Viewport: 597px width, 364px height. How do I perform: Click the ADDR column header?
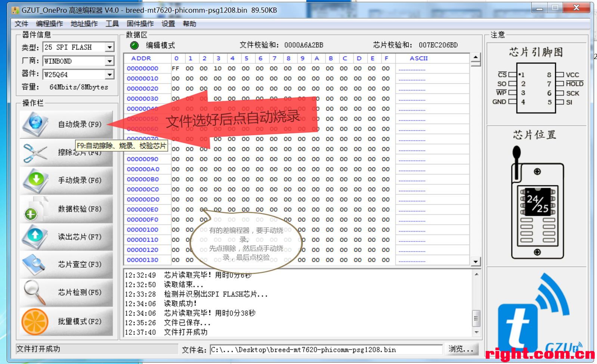pyautogui.click(x=141, y=58)
